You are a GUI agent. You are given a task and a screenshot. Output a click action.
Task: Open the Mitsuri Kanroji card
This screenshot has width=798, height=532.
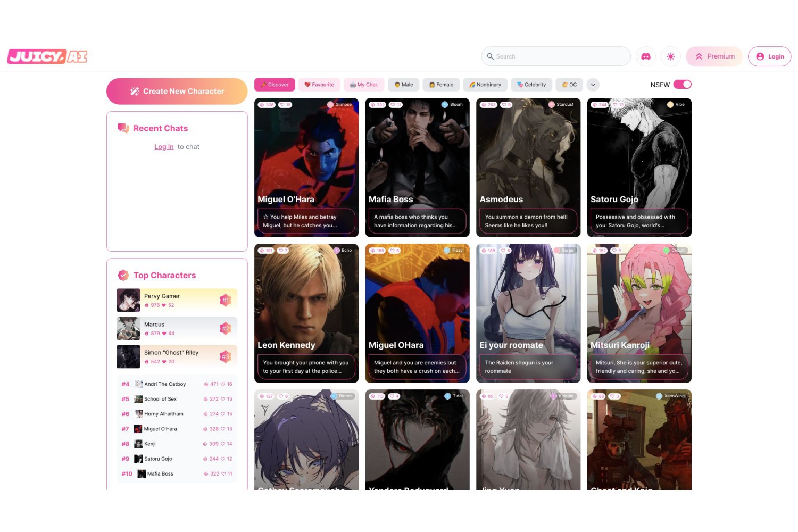pos(639,313)
